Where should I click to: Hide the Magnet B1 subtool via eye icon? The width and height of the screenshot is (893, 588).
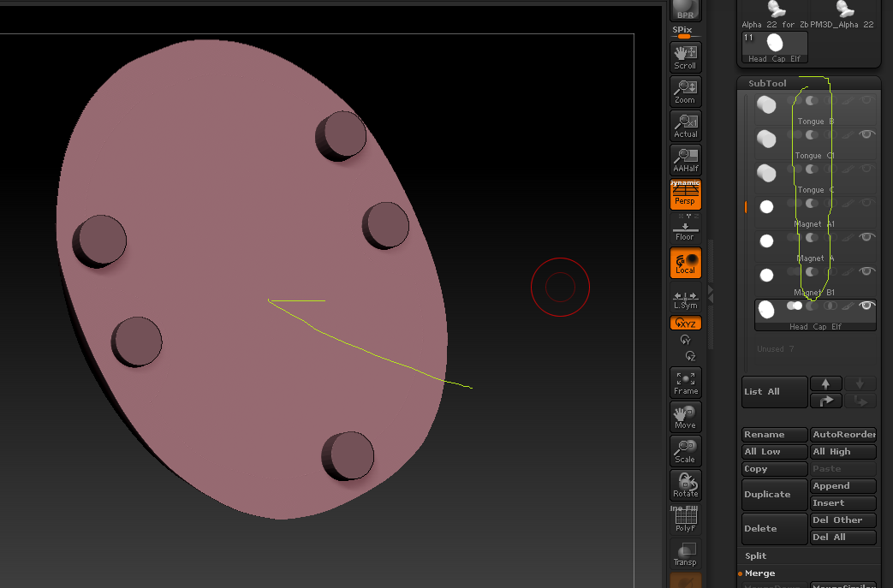[866, 271]
